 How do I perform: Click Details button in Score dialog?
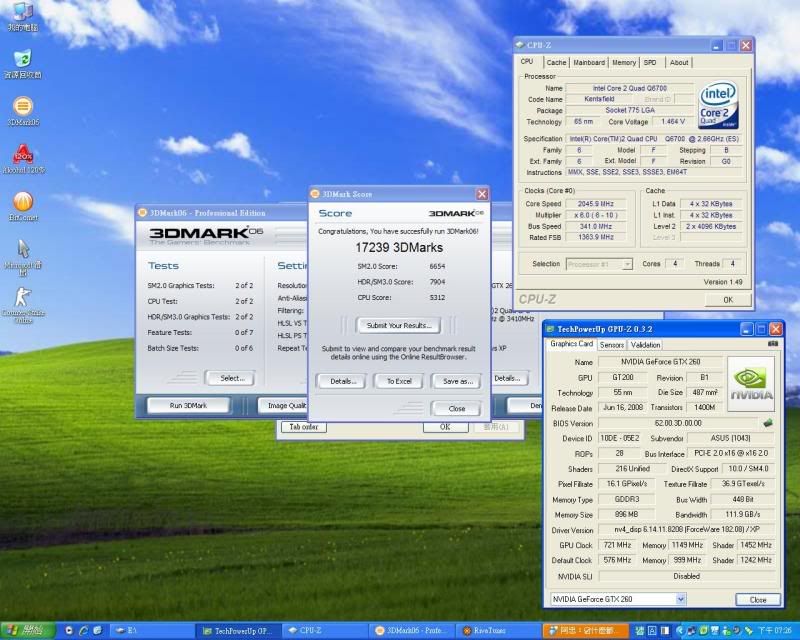(x=342, y=381)
